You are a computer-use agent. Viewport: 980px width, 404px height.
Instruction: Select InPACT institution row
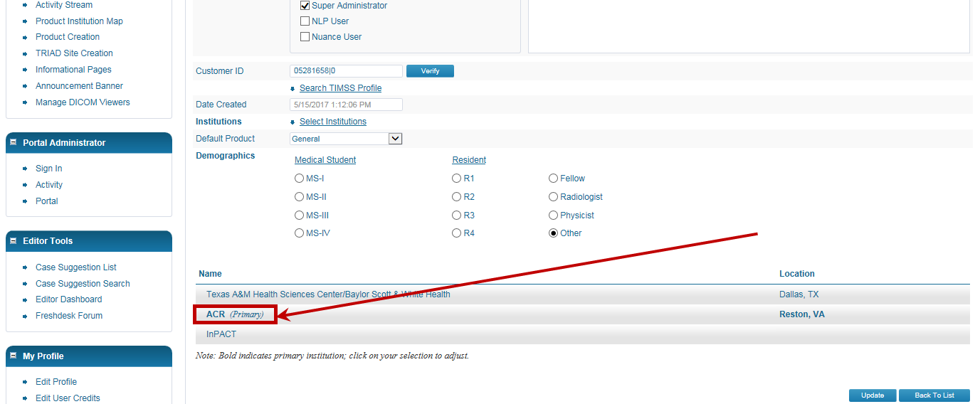click(x=583, y=334)
